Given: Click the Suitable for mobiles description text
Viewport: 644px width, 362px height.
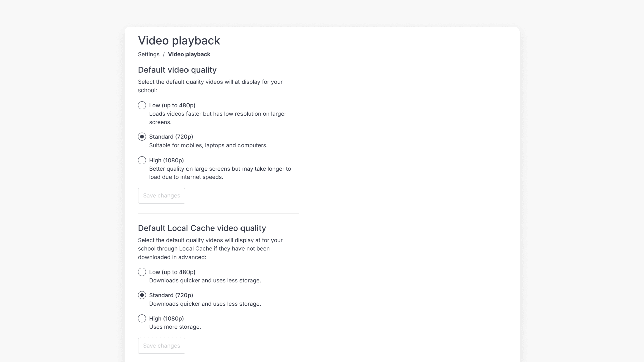Looking at the screenshot, I should pyautogui.click(x=208, y=145).
